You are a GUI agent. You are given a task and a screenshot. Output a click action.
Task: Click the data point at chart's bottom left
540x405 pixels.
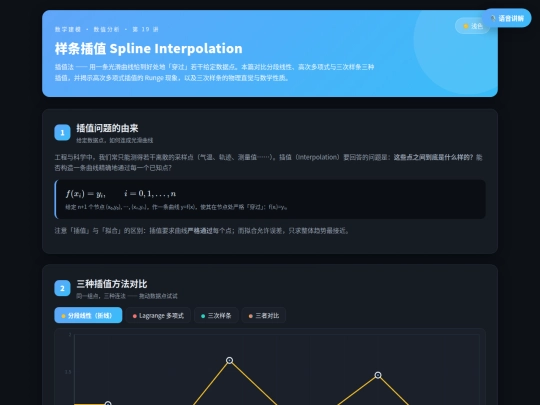coord(108,403)
